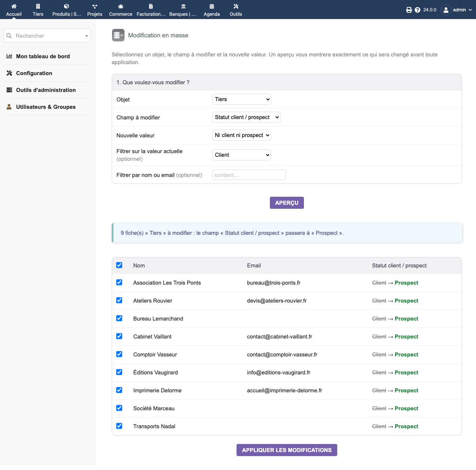Open the Objet dropdown showing Tiers
476x470 pixels.
(x=242, y=99)
